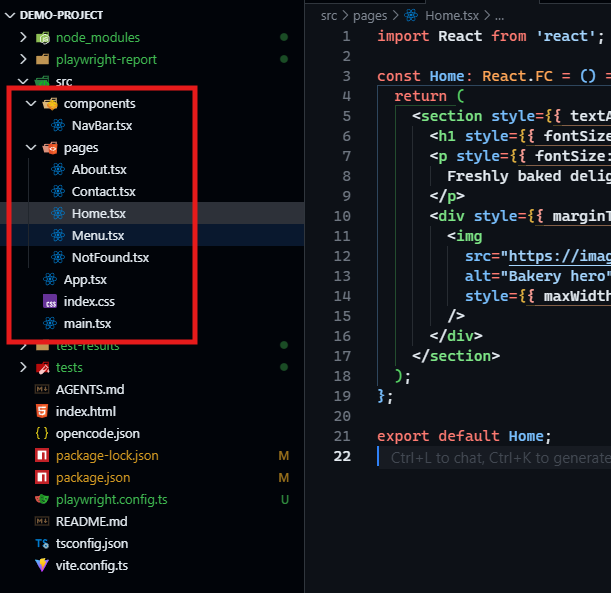Click the React icon beside App.tsx
The height and width of the screenshot is (593, 611).
click(x=50, y=279)
